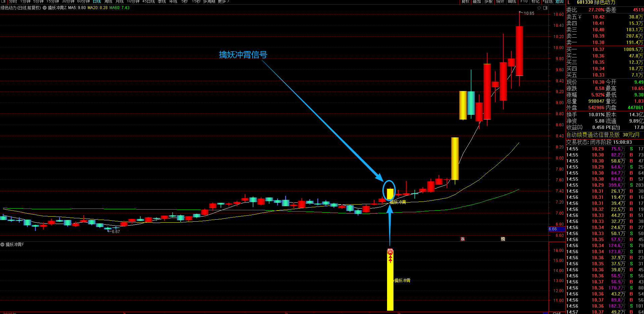Add the stock via +自选 button
This screenshot has height=314, width=644.
pyautogui.click(x=547, y=1)
